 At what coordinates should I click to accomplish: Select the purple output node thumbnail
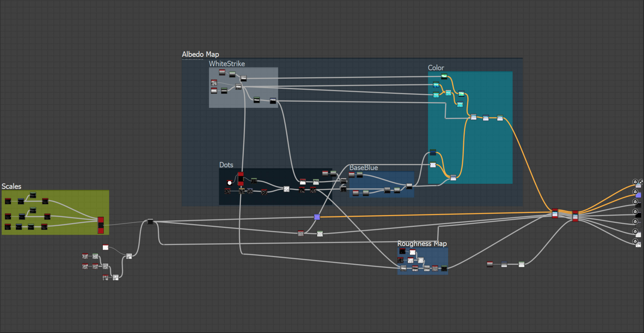point(638,195)
